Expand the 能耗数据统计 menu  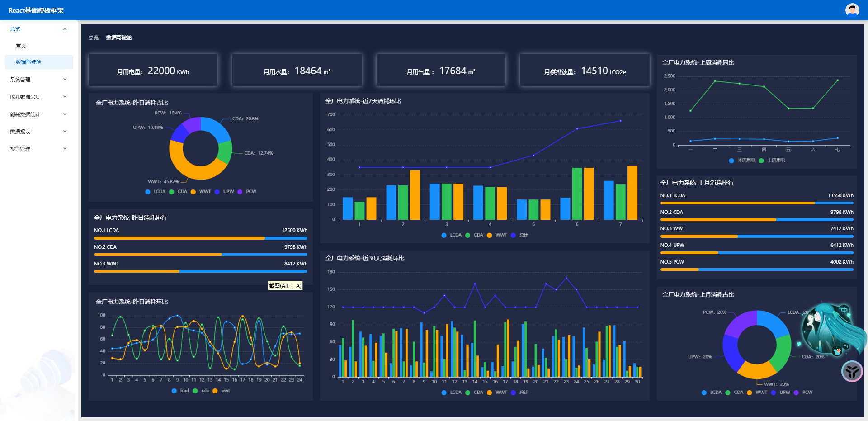click(39, 114)
